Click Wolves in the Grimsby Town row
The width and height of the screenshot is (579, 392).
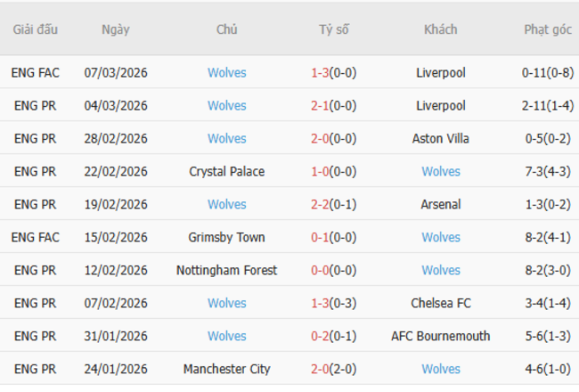coord(441,238)
